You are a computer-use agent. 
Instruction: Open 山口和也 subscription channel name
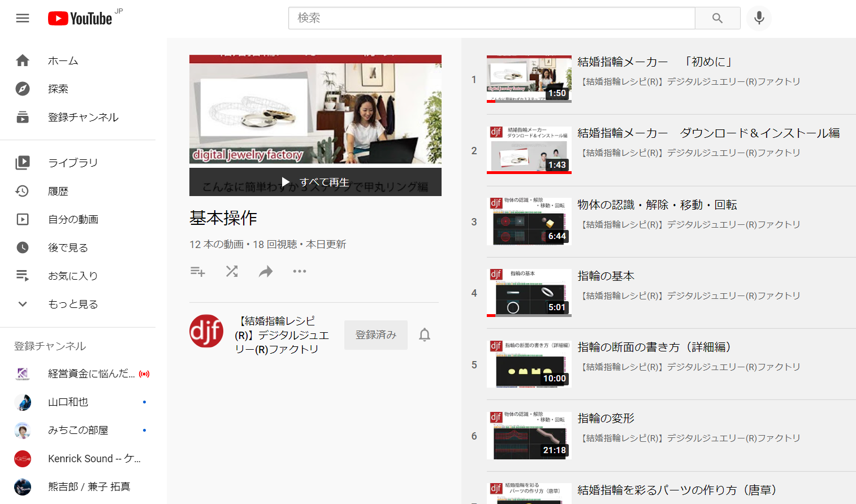pyautogui.click(x=68, y=402)
